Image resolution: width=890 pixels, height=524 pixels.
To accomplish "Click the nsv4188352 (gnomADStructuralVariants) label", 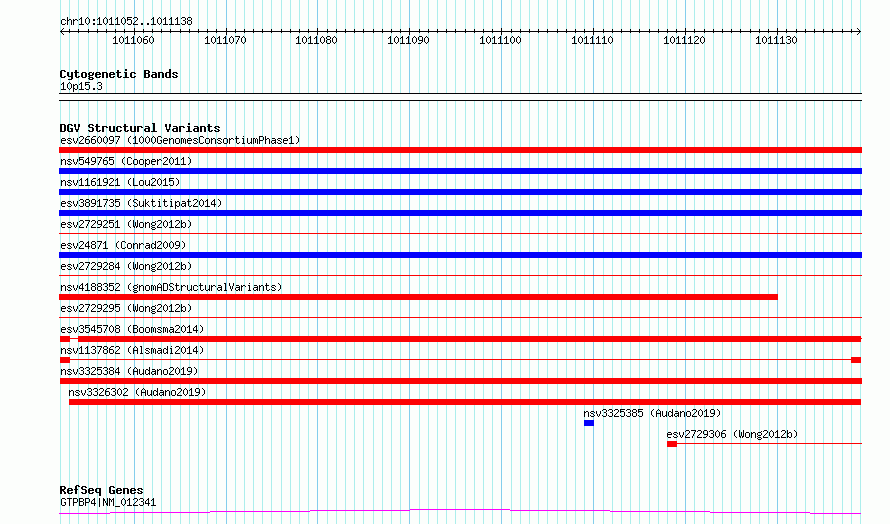I will tap(171, 287).
